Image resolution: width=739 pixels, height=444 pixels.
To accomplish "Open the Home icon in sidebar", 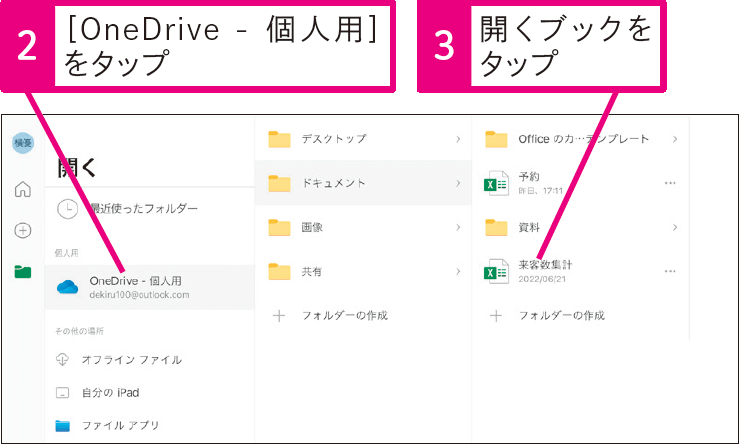I will click(x=23, y=189).
